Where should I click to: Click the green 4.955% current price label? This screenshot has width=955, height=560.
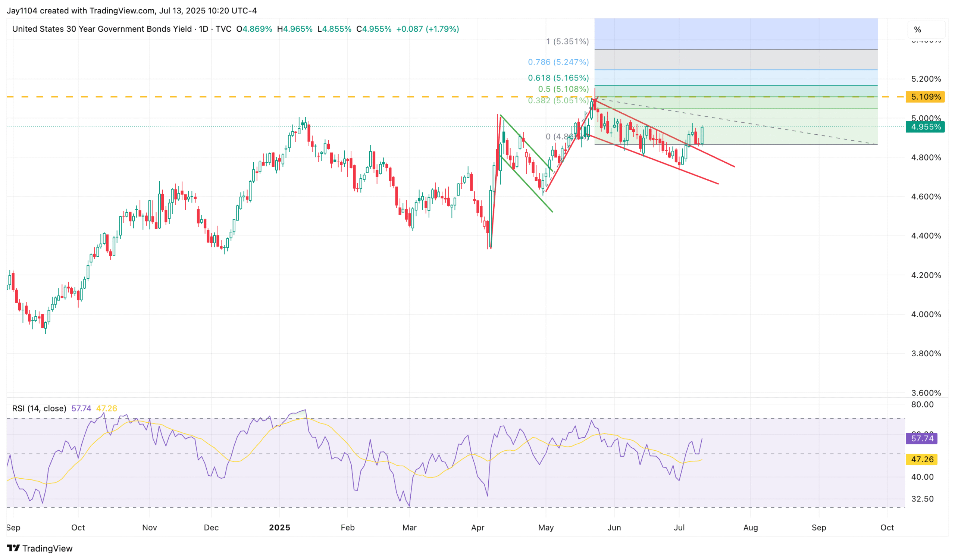click(x=925, y=127)
